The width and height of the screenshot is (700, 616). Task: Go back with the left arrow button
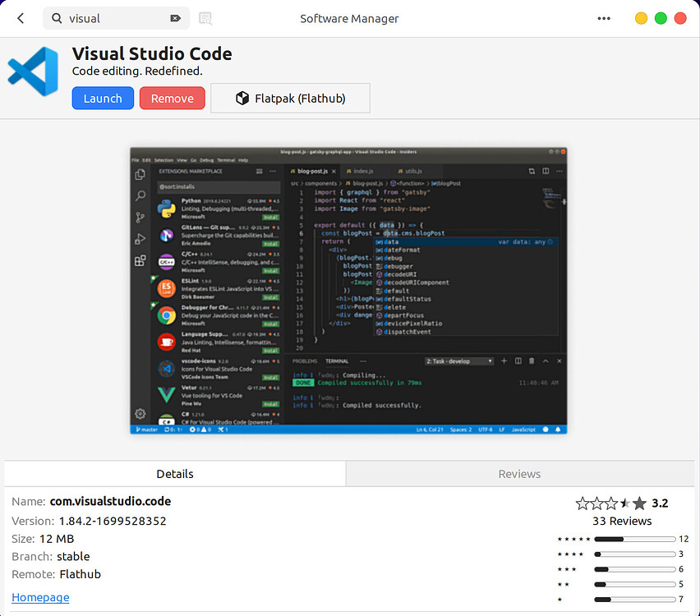[21, 18]
